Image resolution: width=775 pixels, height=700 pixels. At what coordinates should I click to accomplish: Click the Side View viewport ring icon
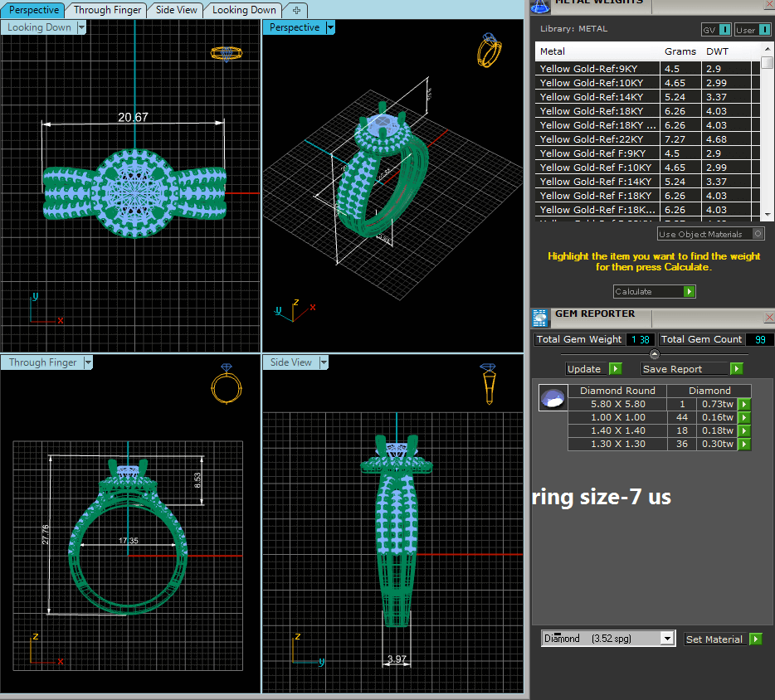pyautogui.click(x=490, y=383)
